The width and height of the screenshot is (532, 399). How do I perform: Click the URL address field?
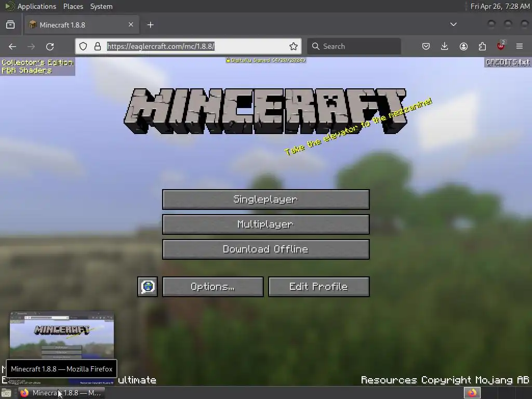(188, 46)
